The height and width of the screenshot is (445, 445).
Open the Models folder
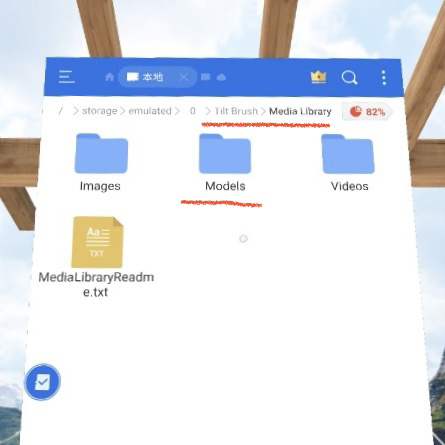click(225, 163)
